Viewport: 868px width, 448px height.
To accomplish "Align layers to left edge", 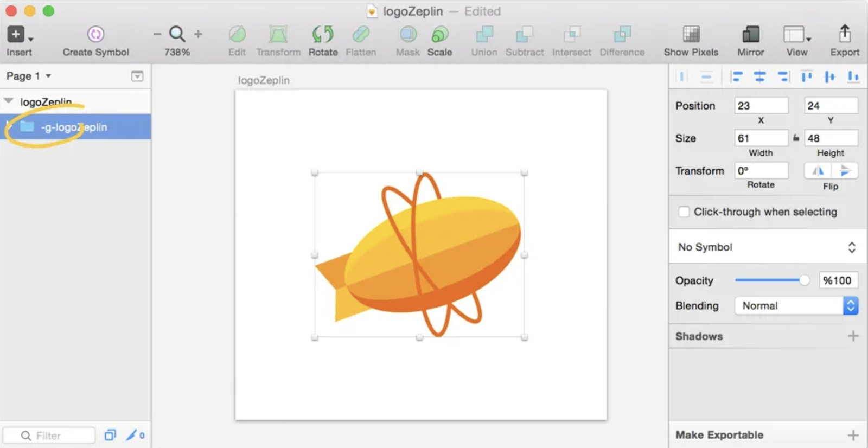I will click(x=736, y=76).
